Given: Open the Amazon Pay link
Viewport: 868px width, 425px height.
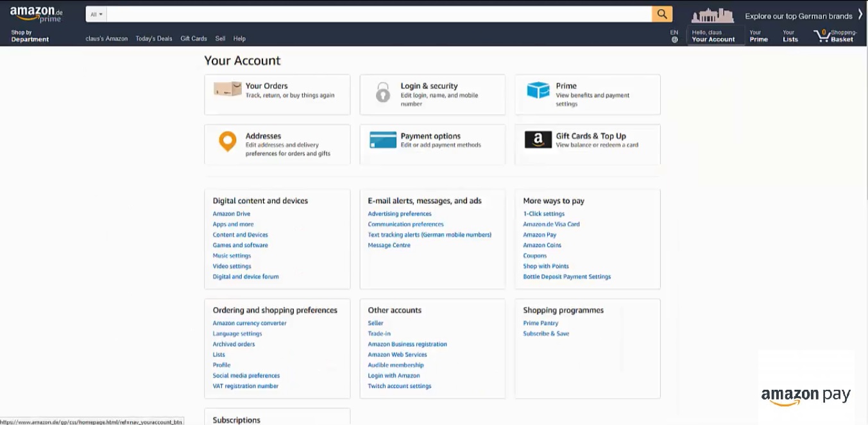Looking at the screenshot, I should click(540, 235).
